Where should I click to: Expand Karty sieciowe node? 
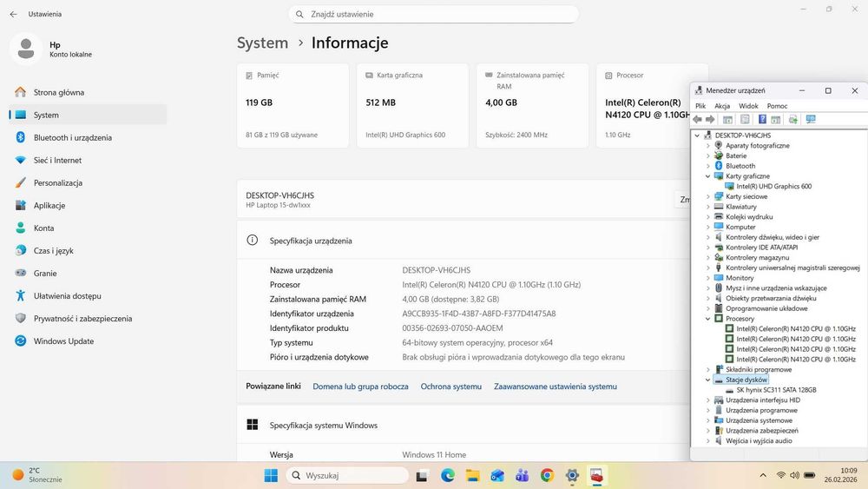707,196
